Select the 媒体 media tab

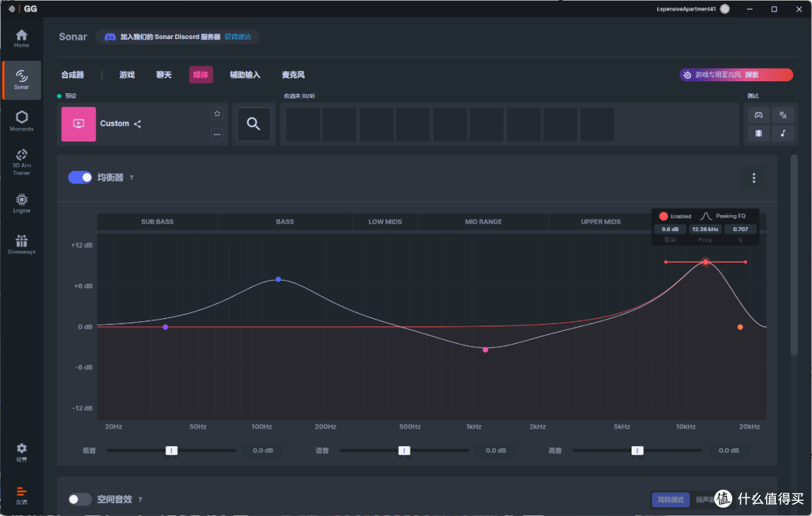coord(201,74)
